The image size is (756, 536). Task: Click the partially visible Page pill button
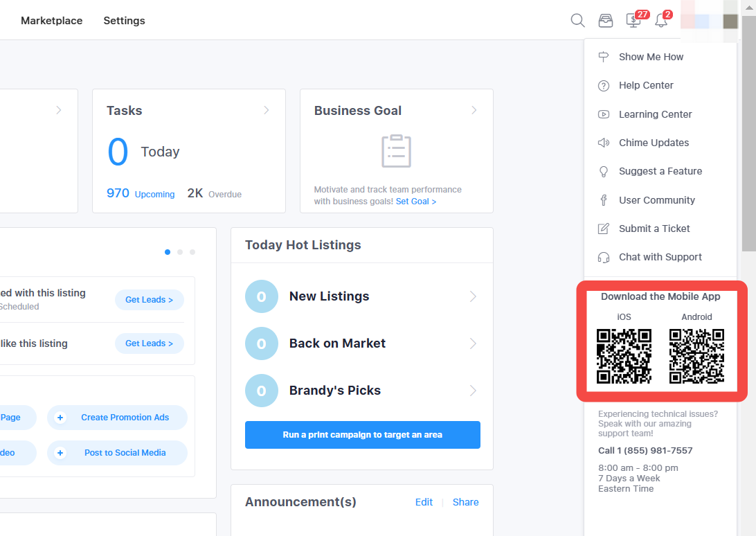(x=17, y=418)
